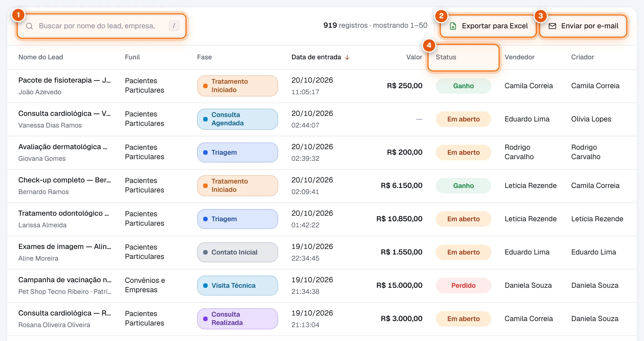644x341 pixels.
Task: Select the Vendedor column header
Action: 519,57
